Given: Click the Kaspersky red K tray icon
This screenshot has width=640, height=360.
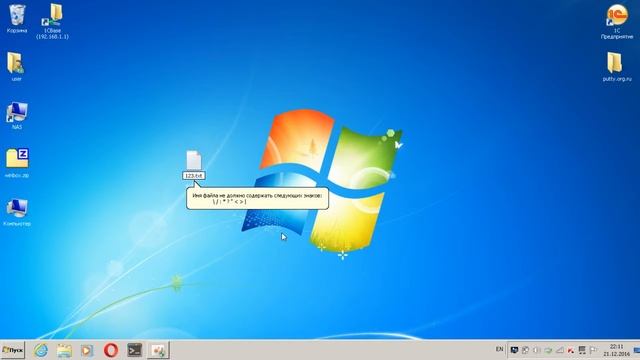Looking at the screenshot, I should coord(571,350).
